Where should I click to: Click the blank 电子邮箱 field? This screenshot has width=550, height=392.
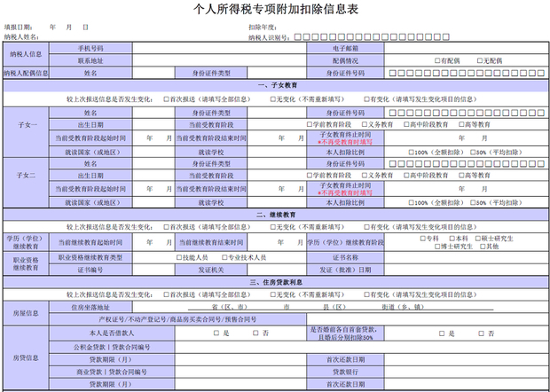click(467, 49)
